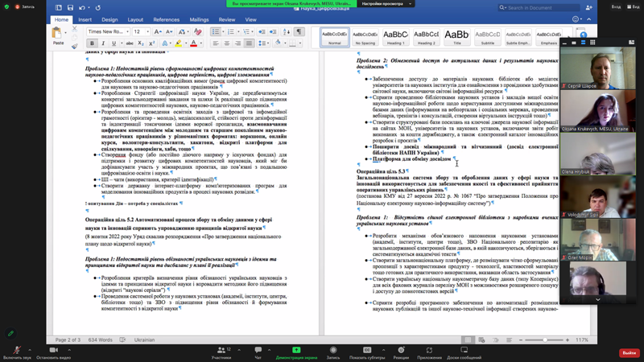The image size is (644, 362).
Task: Toggle strikethrough (abc) formatting
Action: coord(130,43)
